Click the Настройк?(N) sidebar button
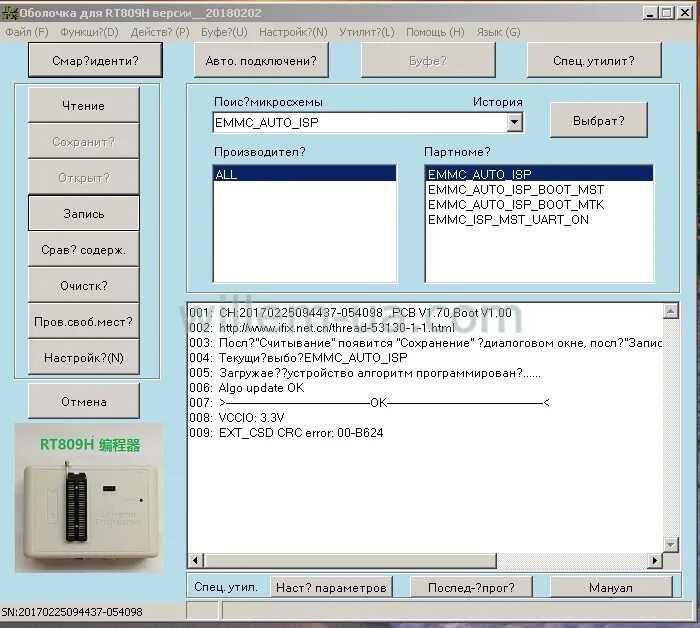The height and width of the screenshot is (628, 700). tap(83, 357)
